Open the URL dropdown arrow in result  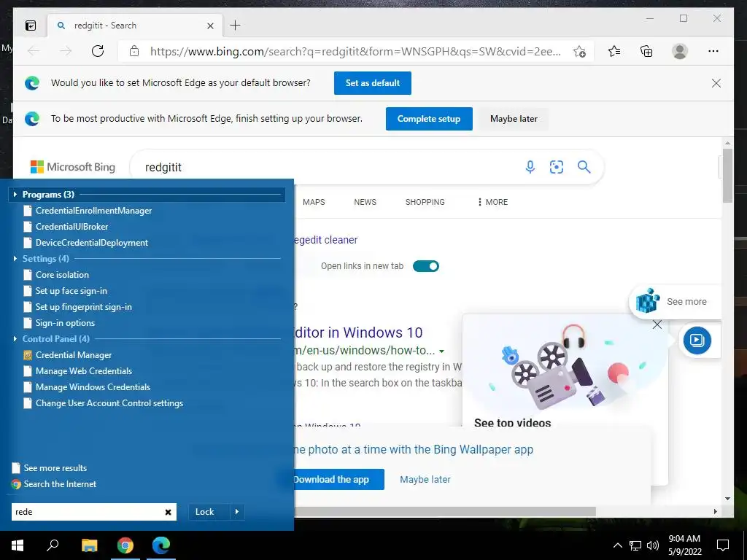coord(441,351)
